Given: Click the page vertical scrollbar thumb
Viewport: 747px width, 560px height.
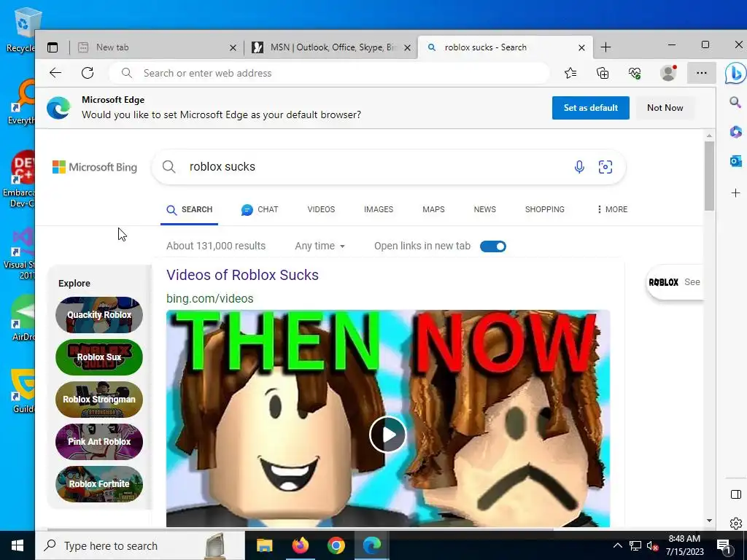Looking at the screenshot, I should [709, 176].
